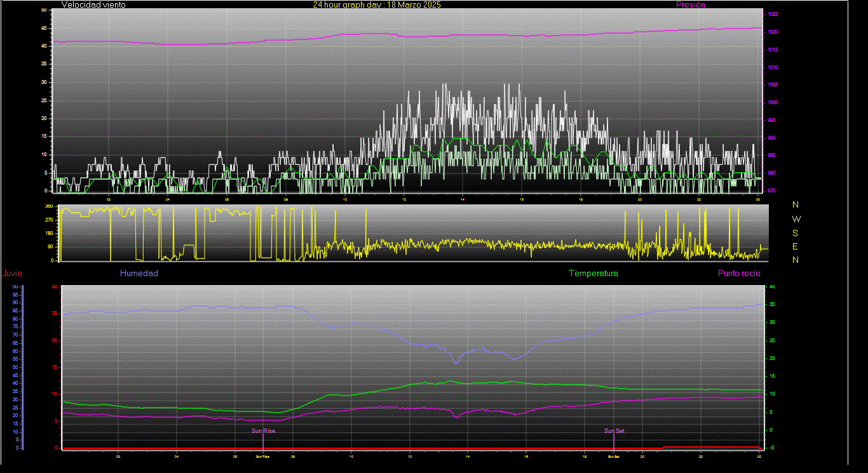Select the blue '70' humidity axis value
Image resolution: width=868 pixels, height=473 pixels.
15,335
